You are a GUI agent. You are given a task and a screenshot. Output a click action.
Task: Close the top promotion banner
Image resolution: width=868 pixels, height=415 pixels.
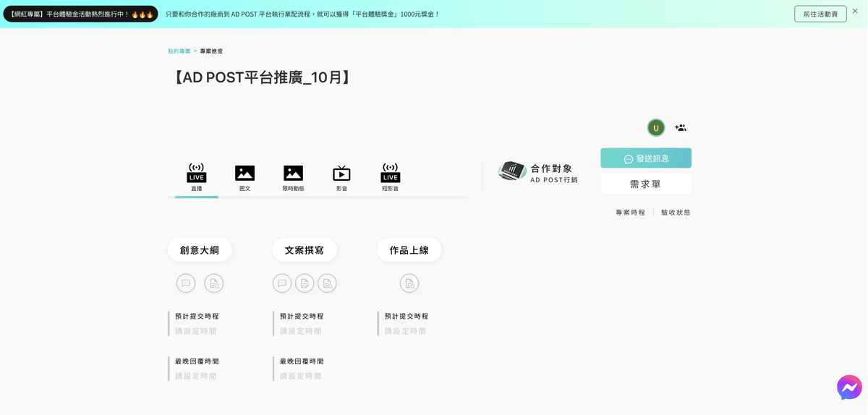pos(855,12)
